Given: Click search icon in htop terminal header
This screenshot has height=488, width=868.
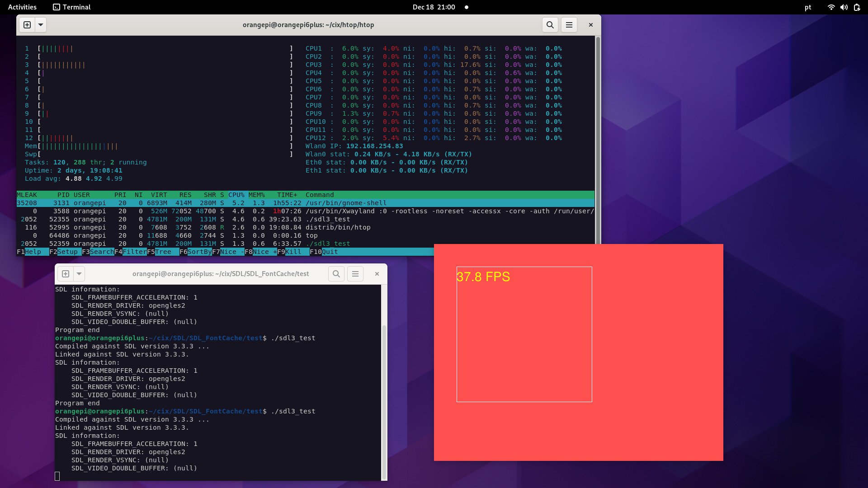Looking at the screenshot, I should coord(550,25).
